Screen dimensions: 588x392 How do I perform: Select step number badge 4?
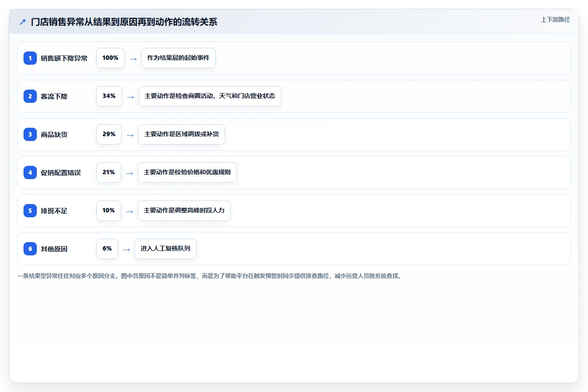pos(30,172)
